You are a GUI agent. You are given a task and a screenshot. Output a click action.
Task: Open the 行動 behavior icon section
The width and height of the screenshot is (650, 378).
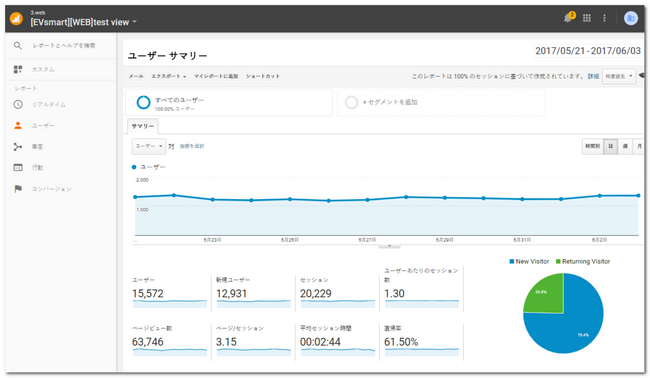tap(18, 167)
